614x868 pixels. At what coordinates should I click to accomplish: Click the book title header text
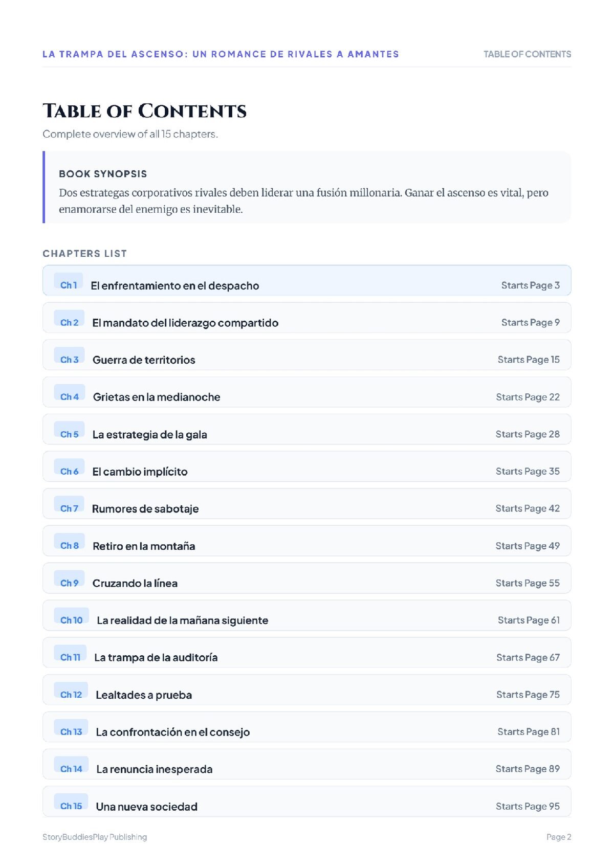[x=221, y=54]
